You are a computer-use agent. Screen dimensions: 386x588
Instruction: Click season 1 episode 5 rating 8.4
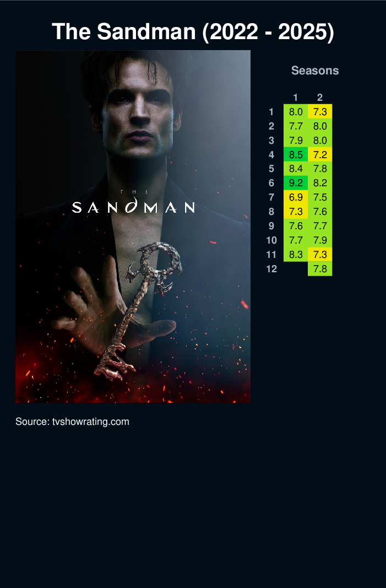point(296,169)
